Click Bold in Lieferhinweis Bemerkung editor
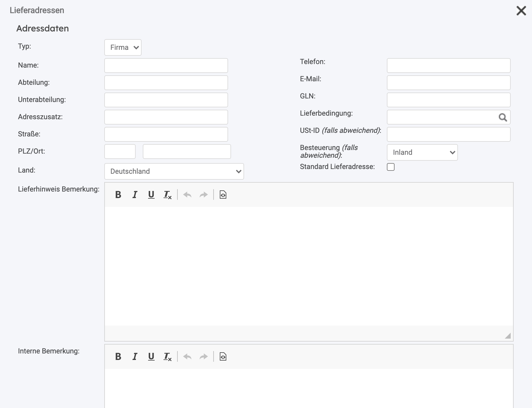The image size is (532, 408). 118,195
